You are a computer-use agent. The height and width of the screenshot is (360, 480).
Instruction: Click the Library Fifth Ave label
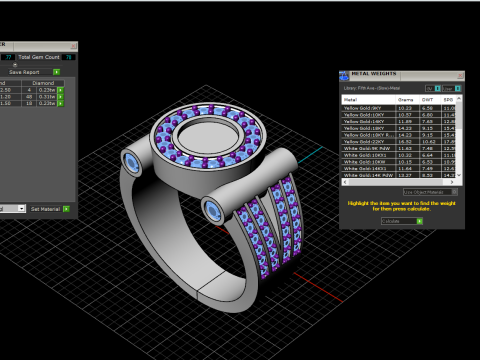click(x=372, y=88)
